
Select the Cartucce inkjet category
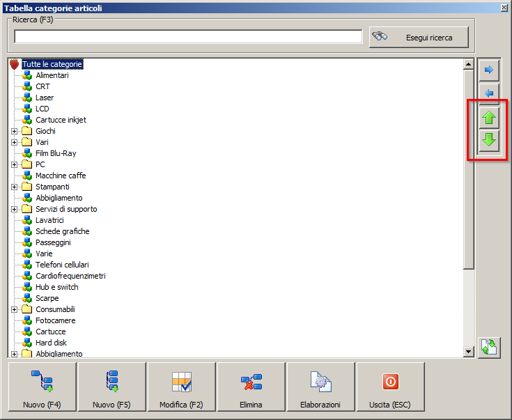(x=61, y=120)
